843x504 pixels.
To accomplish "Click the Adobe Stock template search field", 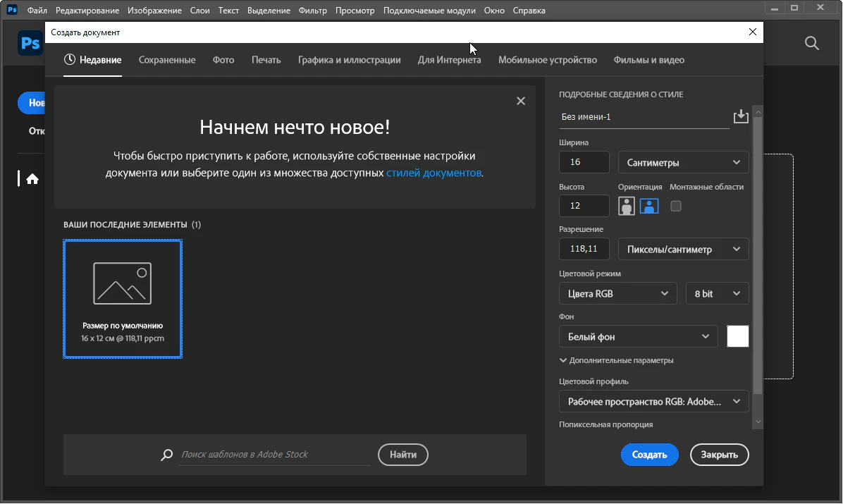I will pos(274,455).
